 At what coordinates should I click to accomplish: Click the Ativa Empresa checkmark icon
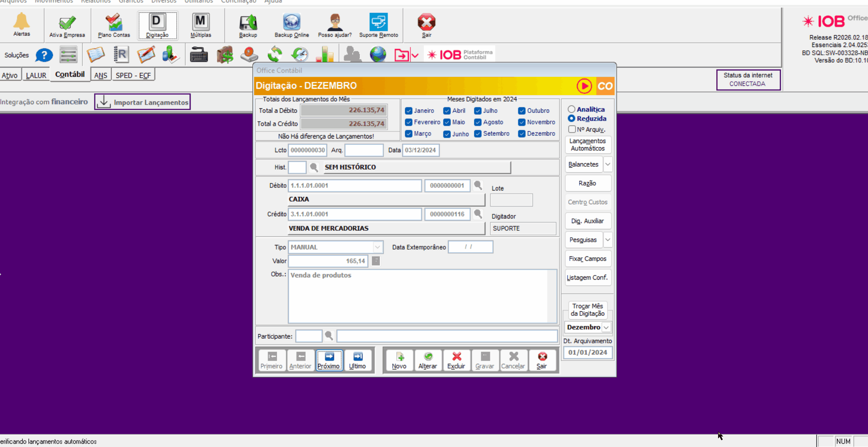point(67,26)
